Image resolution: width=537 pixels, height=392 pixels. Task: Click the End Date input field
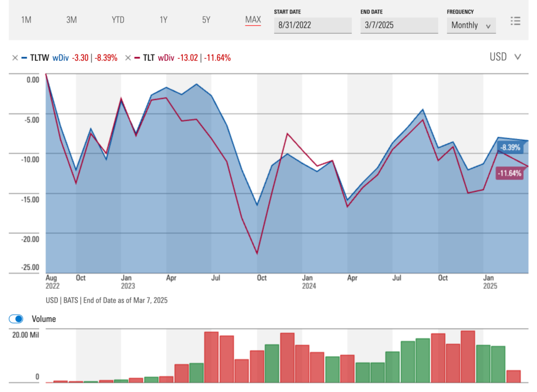point(399,25)
